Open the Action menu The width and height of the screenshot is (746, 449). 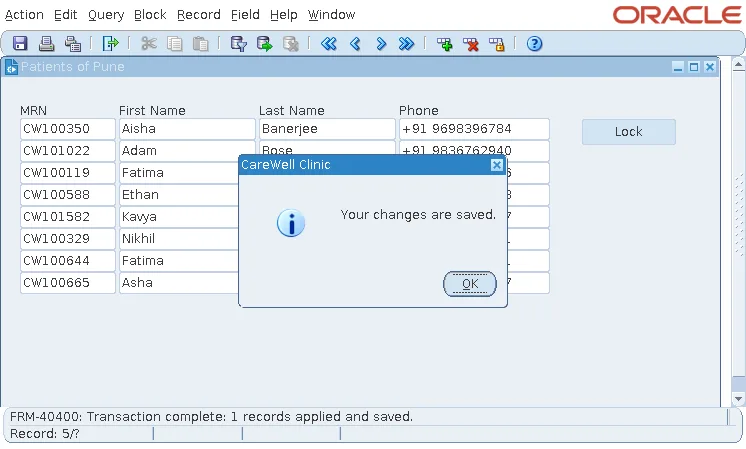(24, 15)
